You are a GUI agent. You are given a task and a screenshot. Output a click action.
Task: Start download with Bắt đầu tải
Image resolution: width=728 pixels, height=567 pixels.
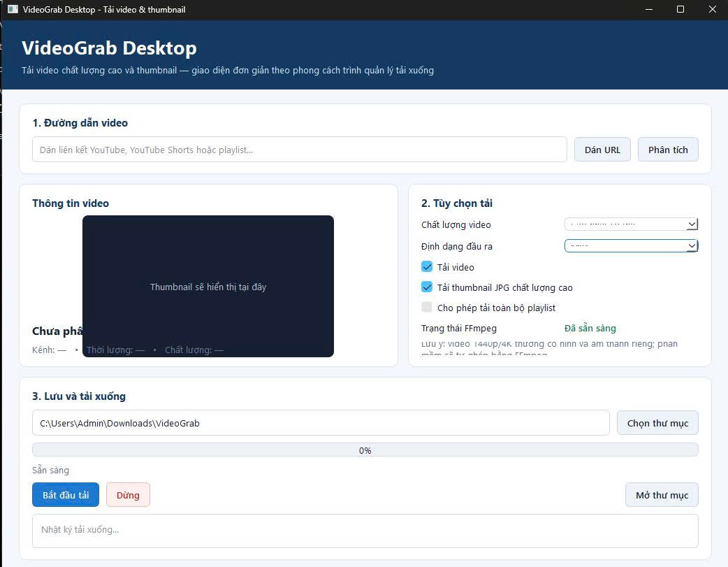[x=66, y=495]
